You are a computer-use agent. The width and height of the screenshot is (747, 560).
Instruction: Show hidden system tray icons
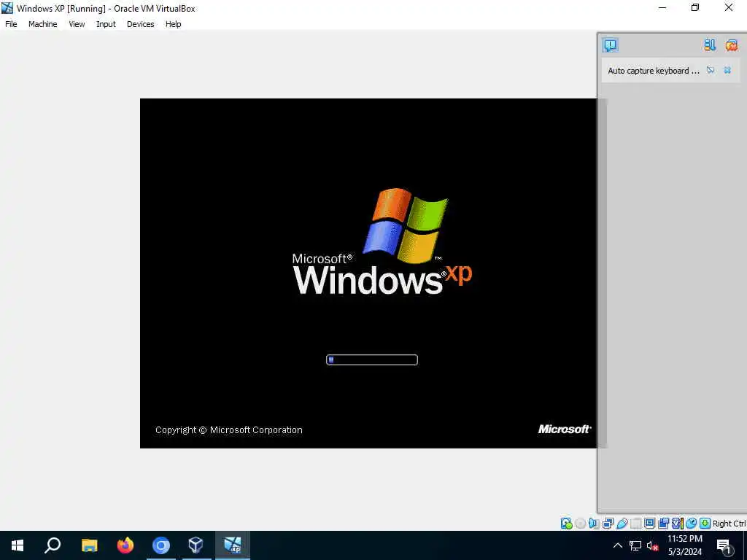pos(617,545)
